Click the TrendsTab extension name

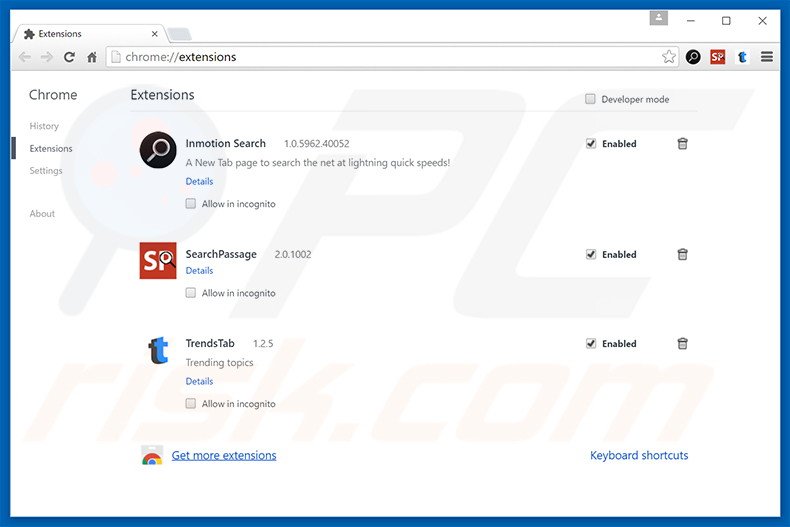point(210,344)
